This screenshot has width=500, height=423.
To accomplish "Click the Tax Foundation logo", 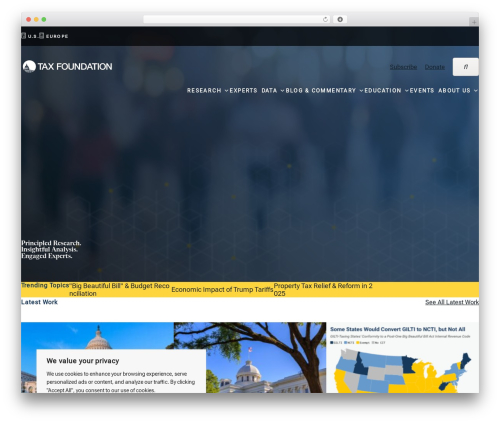I will click(x=67, y=67).
